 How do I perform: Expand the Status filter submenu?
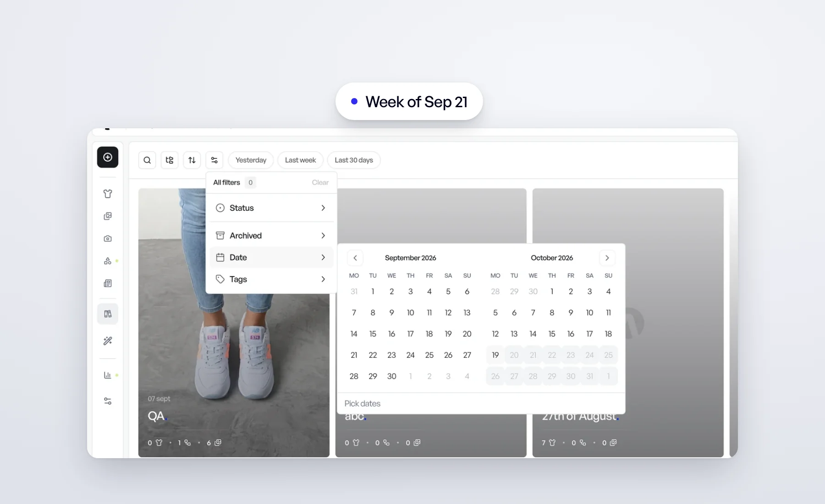271,208
